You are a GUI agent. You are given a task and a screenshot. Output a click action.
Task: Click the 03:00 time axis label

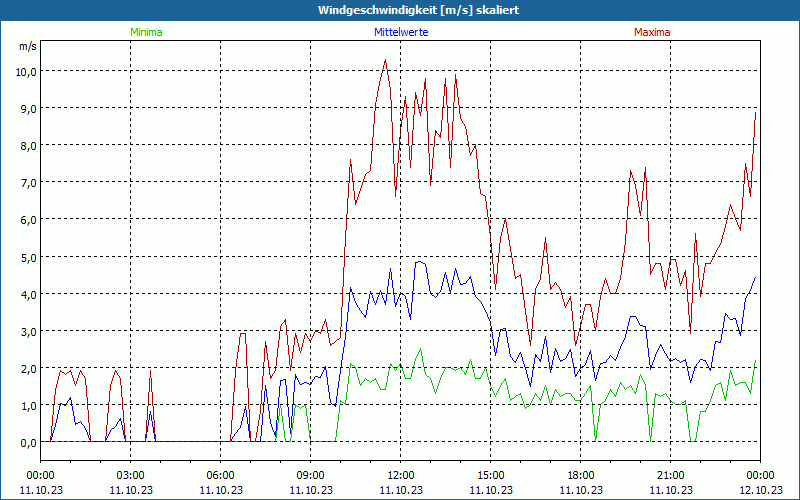click(x=131, y=476)
